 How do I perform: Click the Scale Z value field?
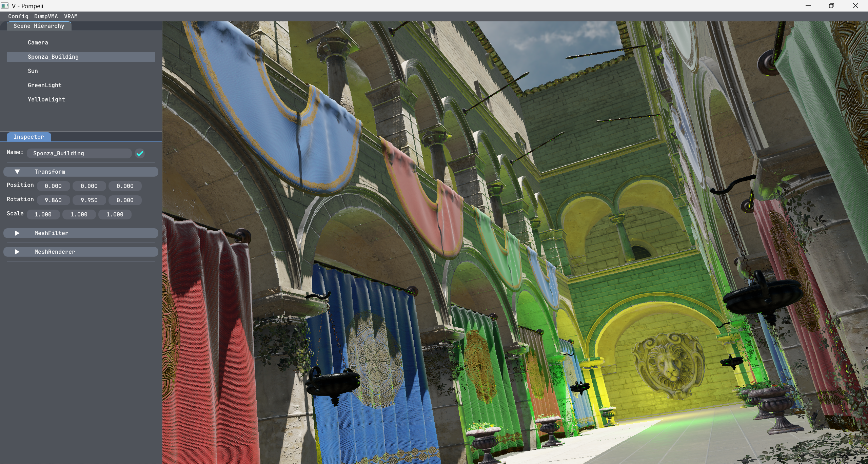pyautogui.click(x=115, y=215)
